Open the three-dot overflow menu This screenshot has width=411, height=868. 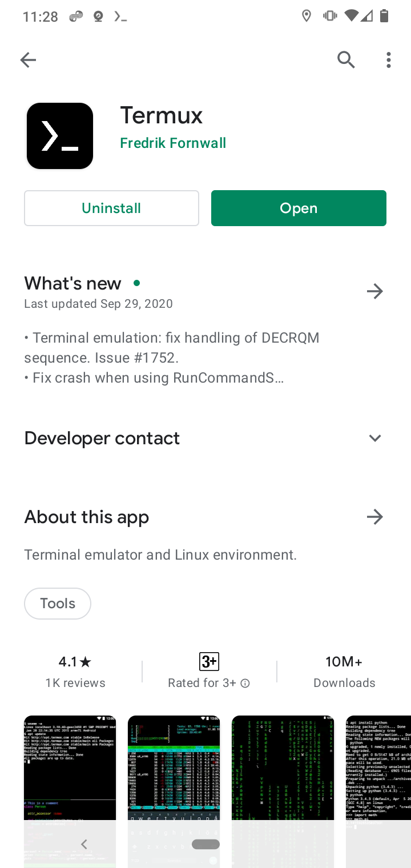tap(388, 59)
